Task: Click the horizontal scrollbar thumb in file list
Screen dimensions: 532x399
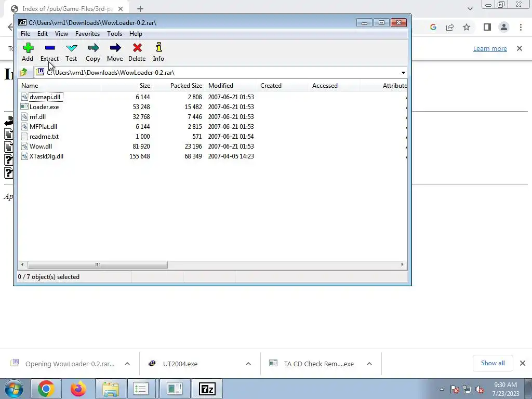Action: click(97, 264)
